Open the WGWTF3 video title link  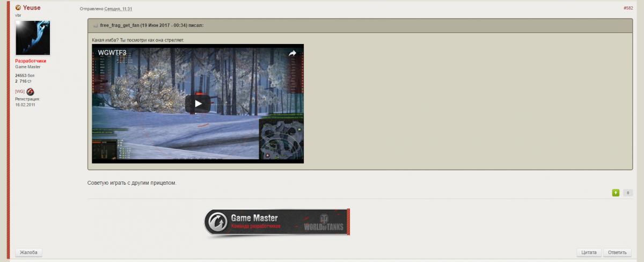(x=112, y=54)
